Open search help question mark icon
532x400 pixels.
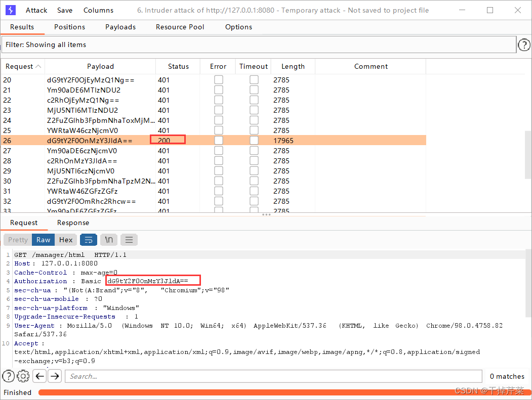point(9,376)
